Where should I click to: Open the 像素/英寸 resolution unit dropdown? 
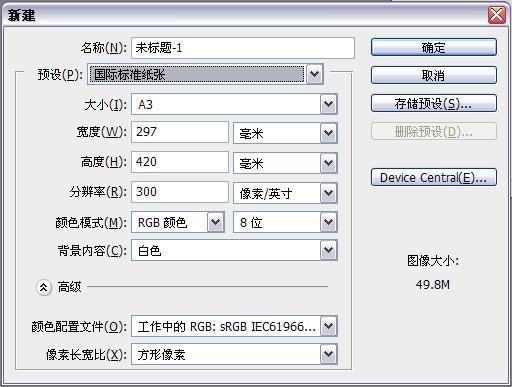285,193
